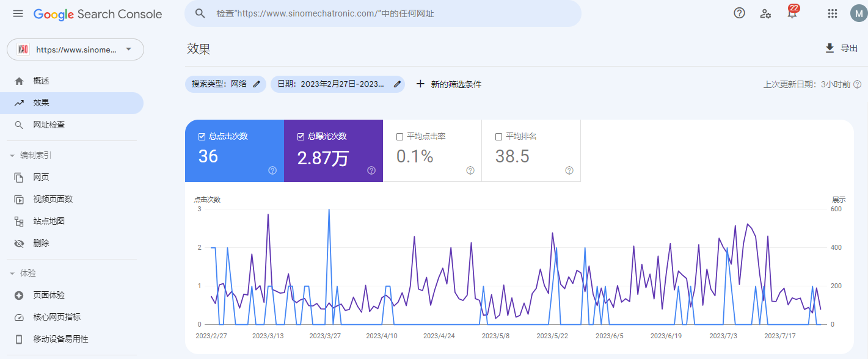Viewport: 868px width, 359px height.
Task: Edit the date range filter pencil
Action: pos(397,84)
